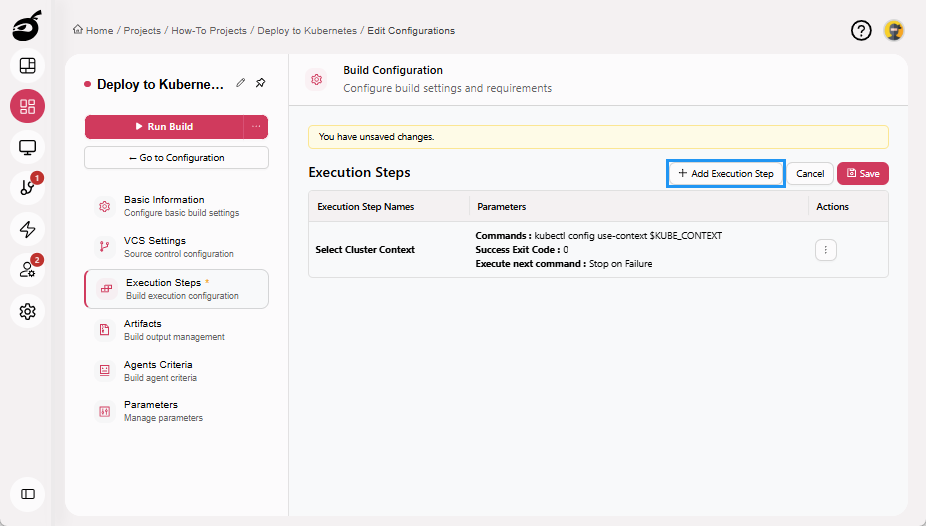Open Parameters section

coord(176,411)
